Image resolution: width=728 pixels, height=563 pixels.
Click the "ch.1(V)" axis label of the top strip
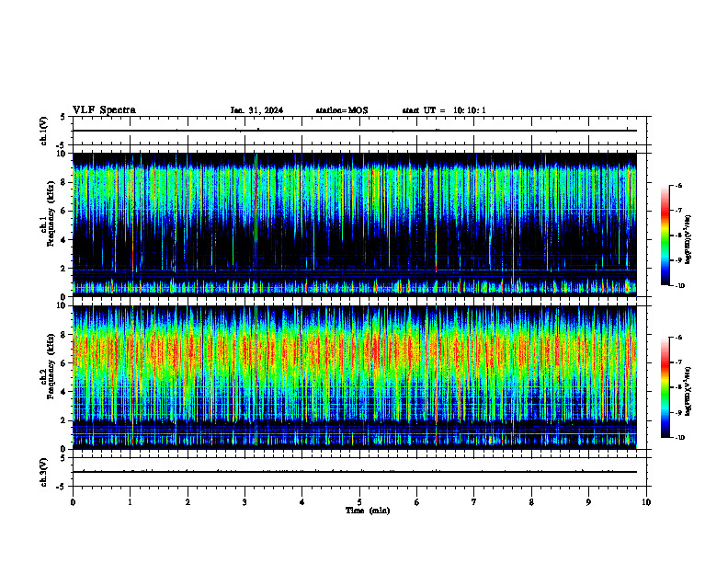(x=44, y=131)
